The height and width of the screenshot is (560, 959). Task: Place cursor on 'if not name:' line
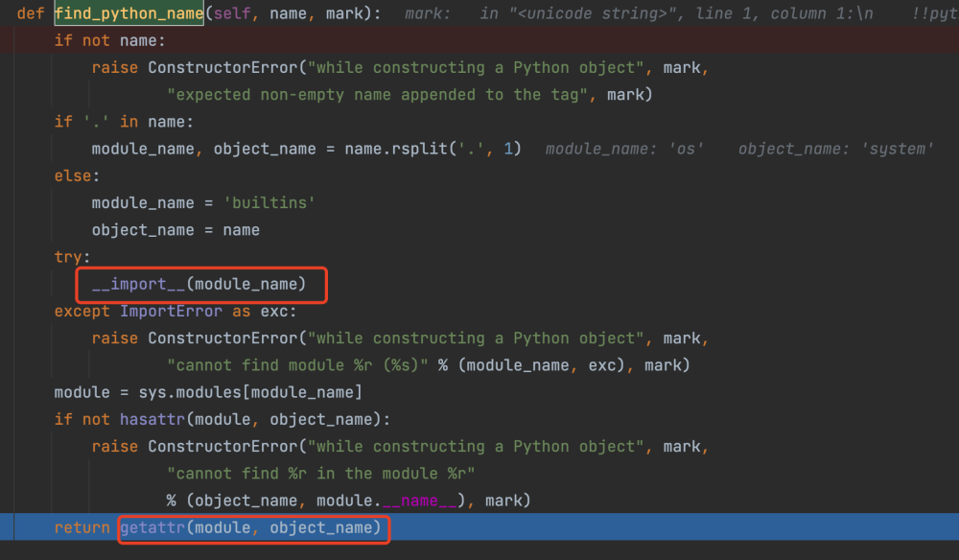tap(109, 41)
